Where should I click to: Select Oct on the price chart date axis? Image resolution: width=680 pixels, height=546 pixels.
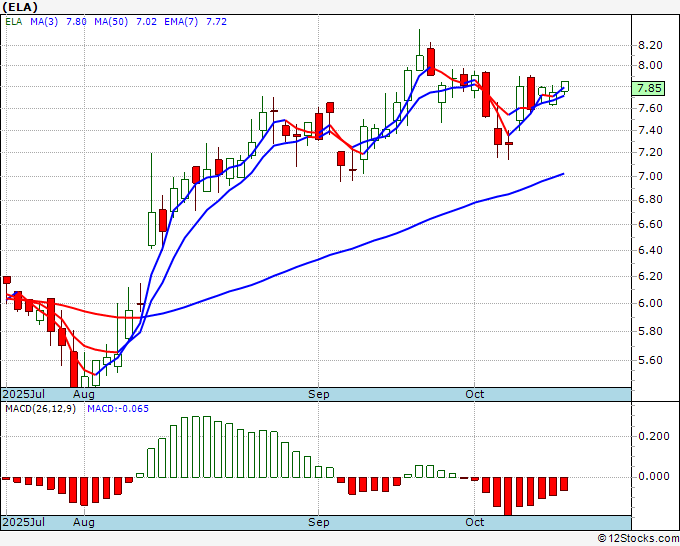point(474,394)
